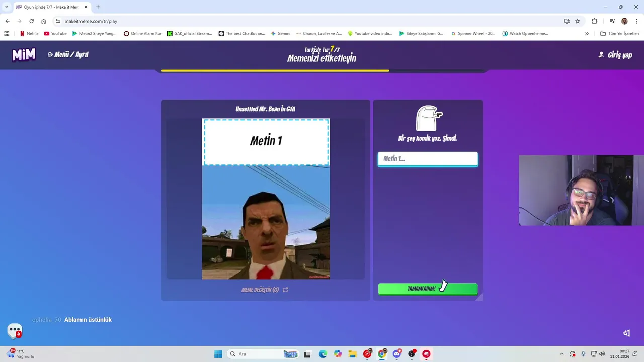Image resolution: width=644 pixels, height=362 pixels.
Task: Open weather widget 11°C Yağmurlu
Action: click(x=20, y=354)
